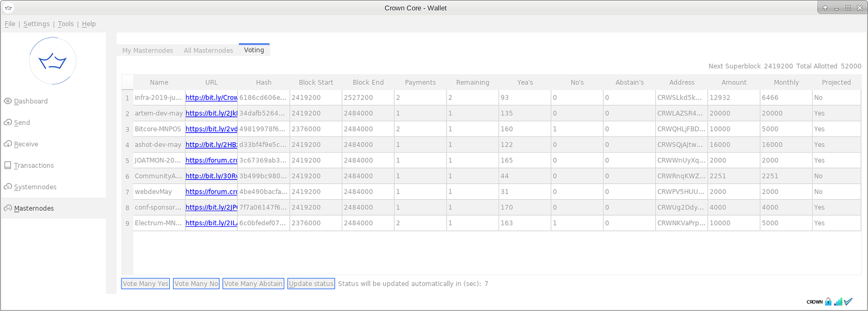Select the Bitcore-MNPOS name cell

pos(159,129)
